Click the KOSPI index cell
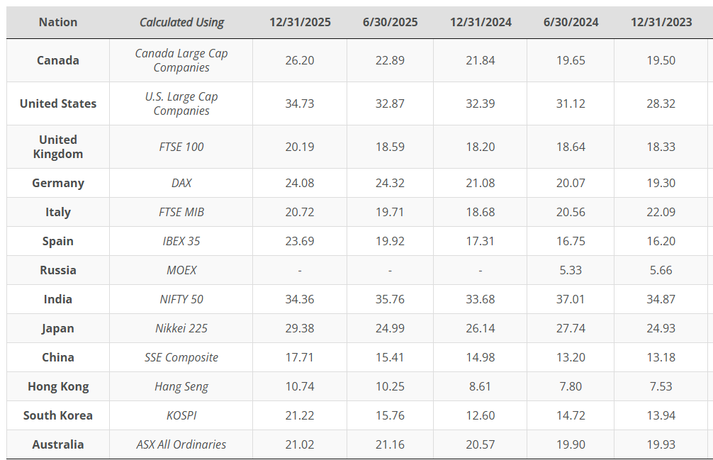The image size is (713, 460). (181, 415)
